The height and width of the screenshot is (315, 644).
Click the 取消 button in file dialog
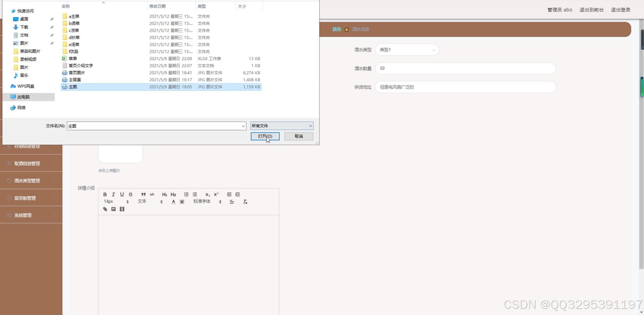point(299,136)
